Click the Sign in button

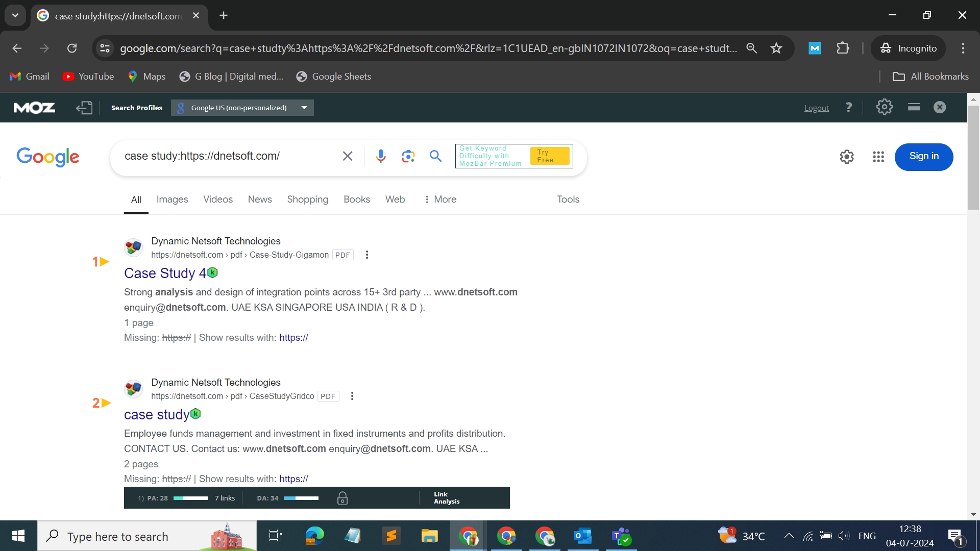(923, 157)
